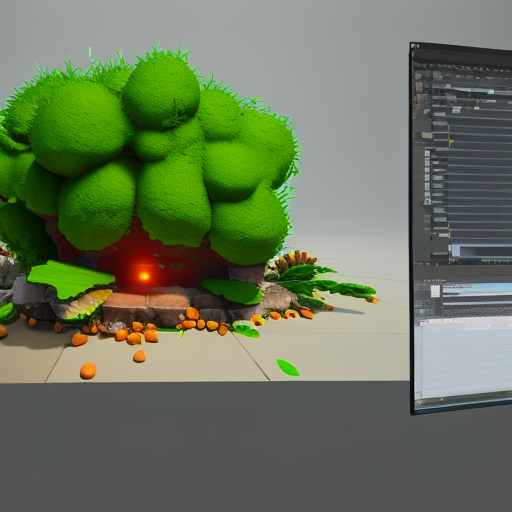Click the tan square icon in the panel's upper-left toolbar
Image resolution: width=512 pixels, height=512 pixels.
coord(418,87)
